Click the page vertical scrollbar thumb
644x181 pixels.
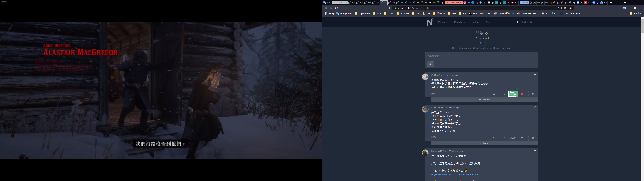[642, 26]
